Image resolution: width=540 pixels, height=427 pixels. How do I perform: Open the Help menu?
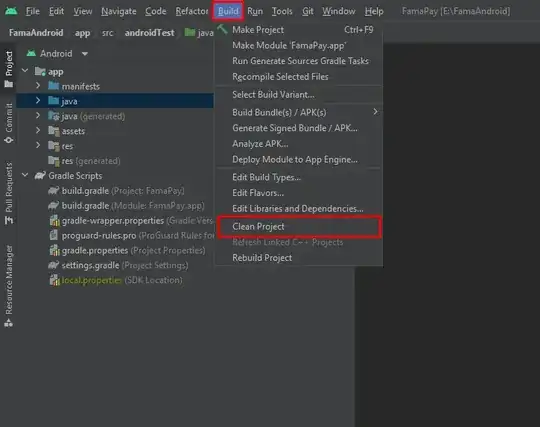point(374,11)
